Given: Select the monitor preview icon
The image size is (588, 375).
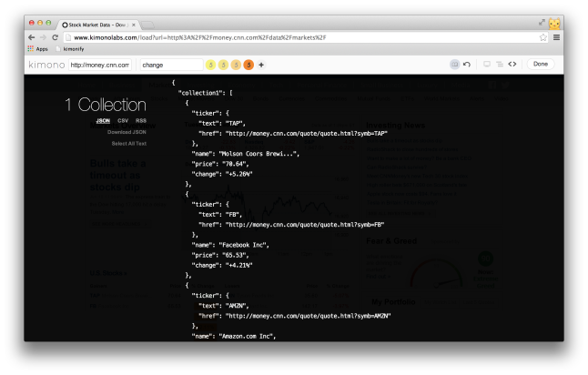Looking at the screenshot, I should pos(487,65).
